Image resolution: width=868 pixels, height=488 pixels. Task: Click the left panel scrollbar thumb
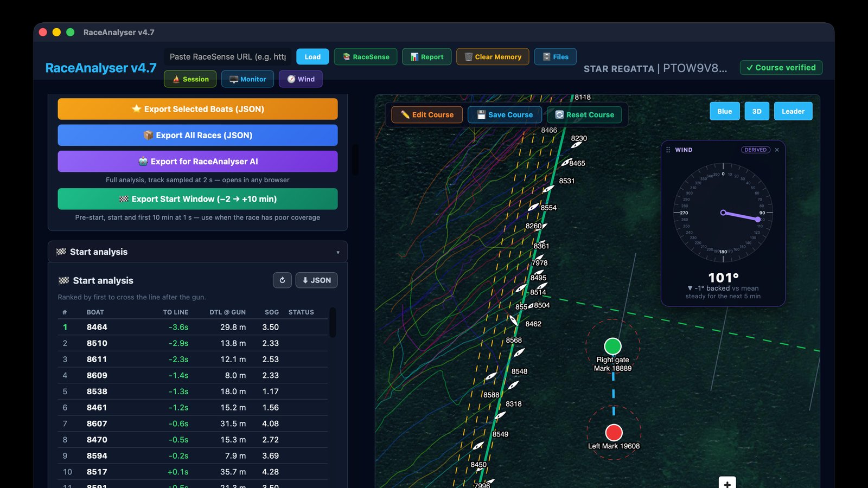[355, 159]
